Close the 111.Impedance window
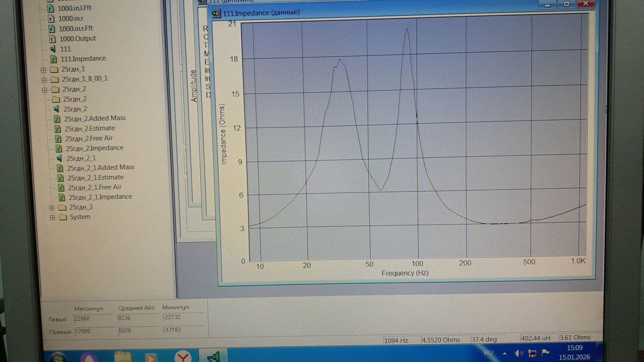 pyautogui.click(x=585, y=4)
